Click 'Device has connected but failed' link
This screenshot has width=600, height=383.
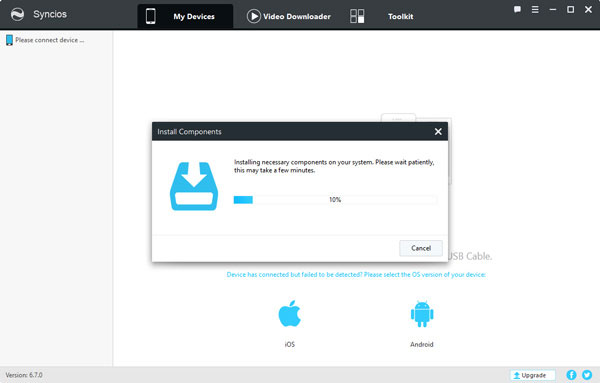[356, 274]
